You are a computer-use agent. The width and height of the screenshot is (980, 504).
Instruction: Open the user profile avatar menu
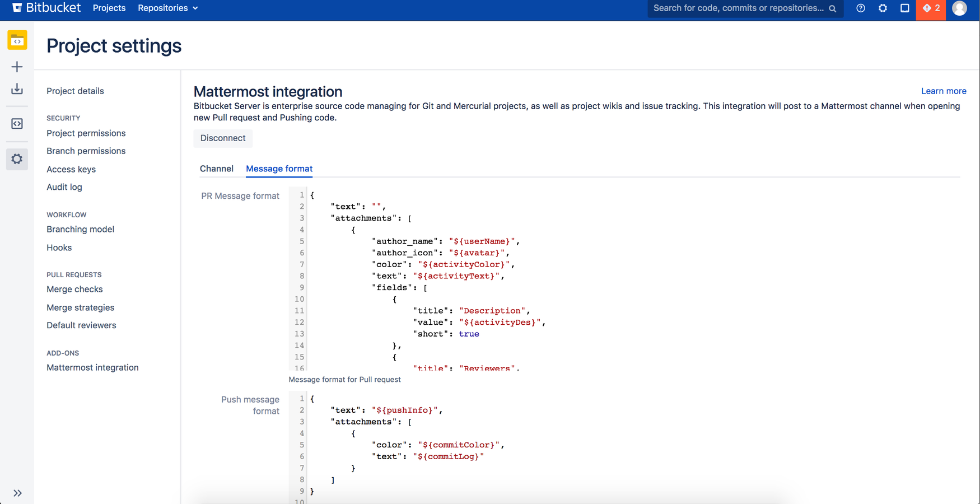tap(959, 8)
